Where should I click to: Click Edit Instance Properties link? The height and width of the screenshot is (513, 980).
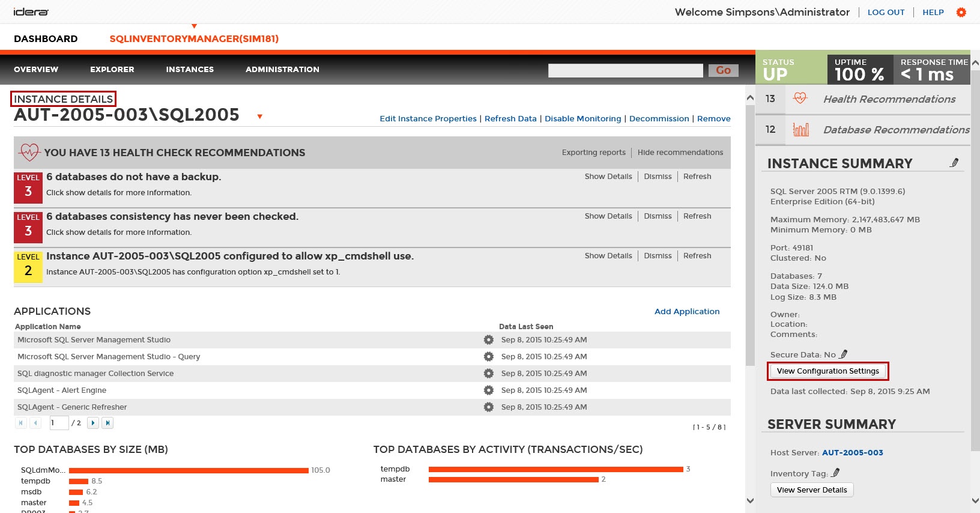[428, 119]
